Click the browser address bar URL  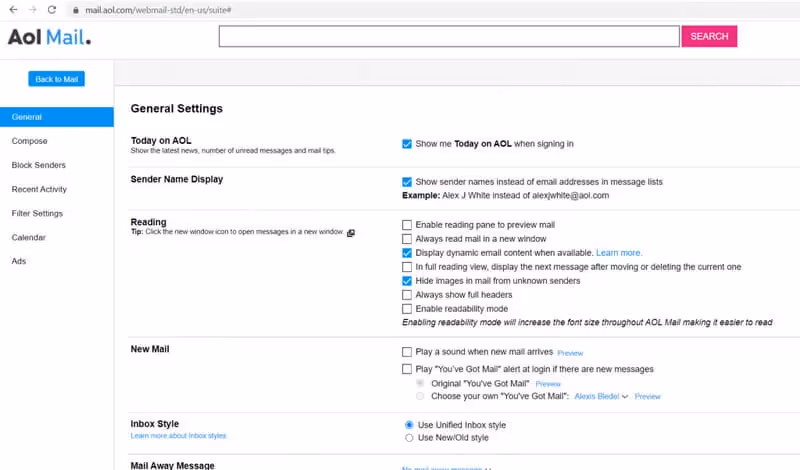tap(158, 10)
